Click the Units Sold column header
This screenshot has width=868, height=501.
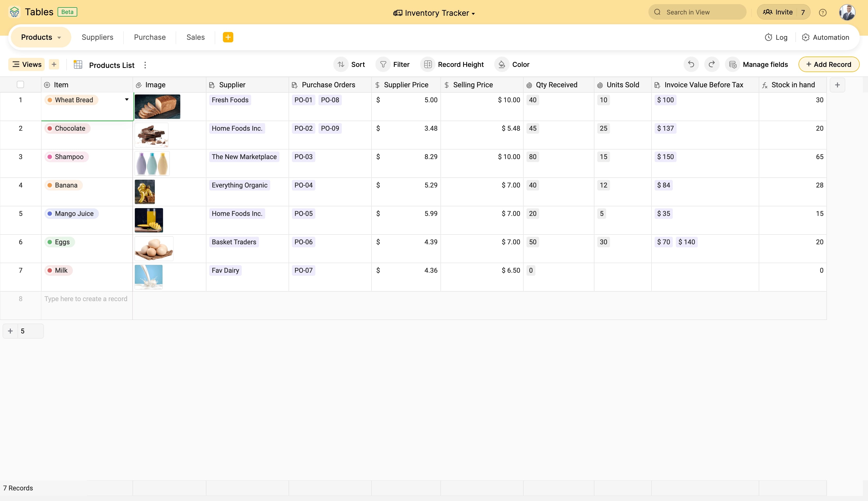click(623, 85)
